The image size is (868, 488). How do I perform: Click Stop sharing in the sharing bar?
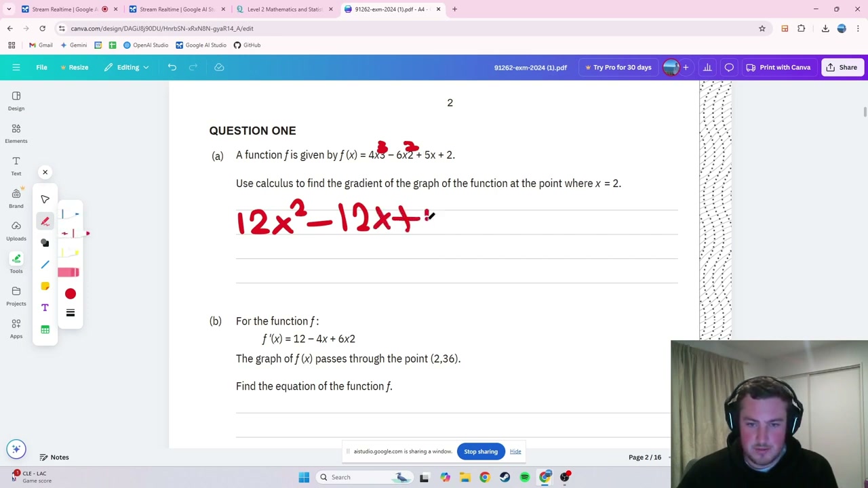pyautogui.click(x=481, y=451)
